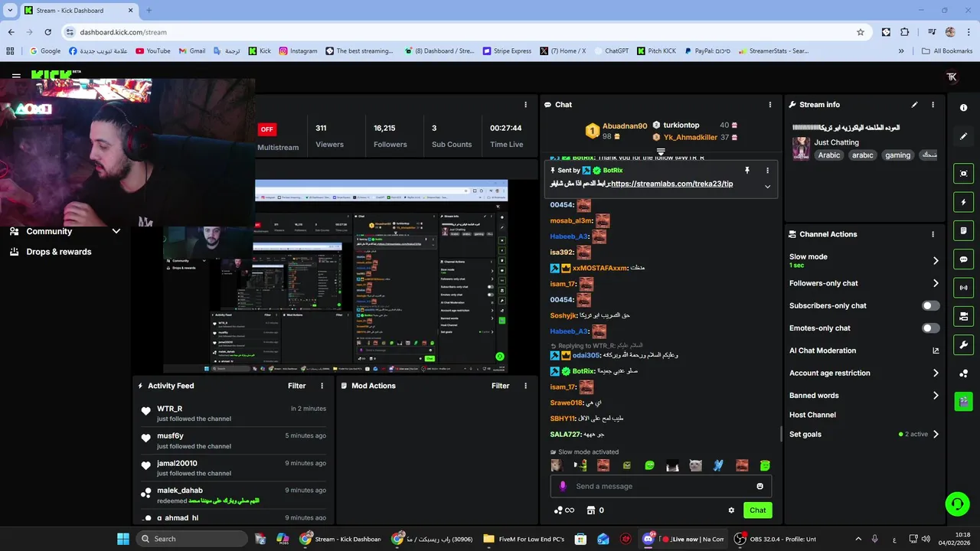Open OBS from the taskbar
This screenshot has height=551, width=980.
coord(775,539)
